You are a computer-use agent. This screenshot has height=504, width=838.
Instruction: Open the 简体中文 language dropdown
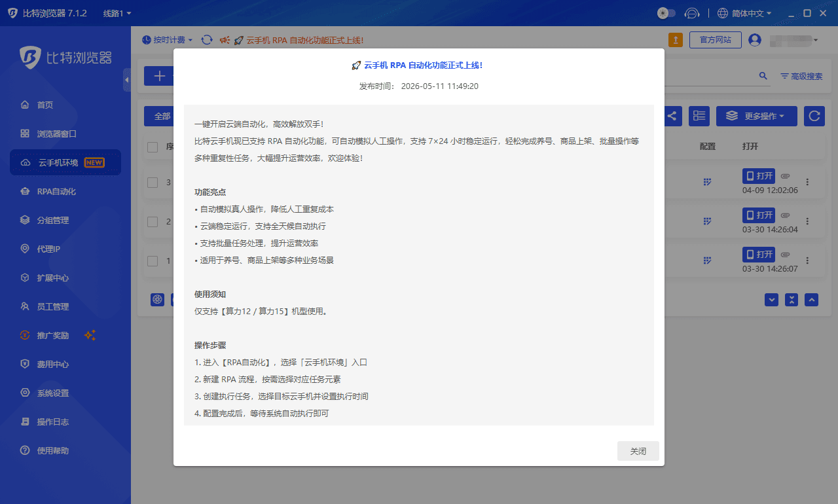tap(744, 13)
